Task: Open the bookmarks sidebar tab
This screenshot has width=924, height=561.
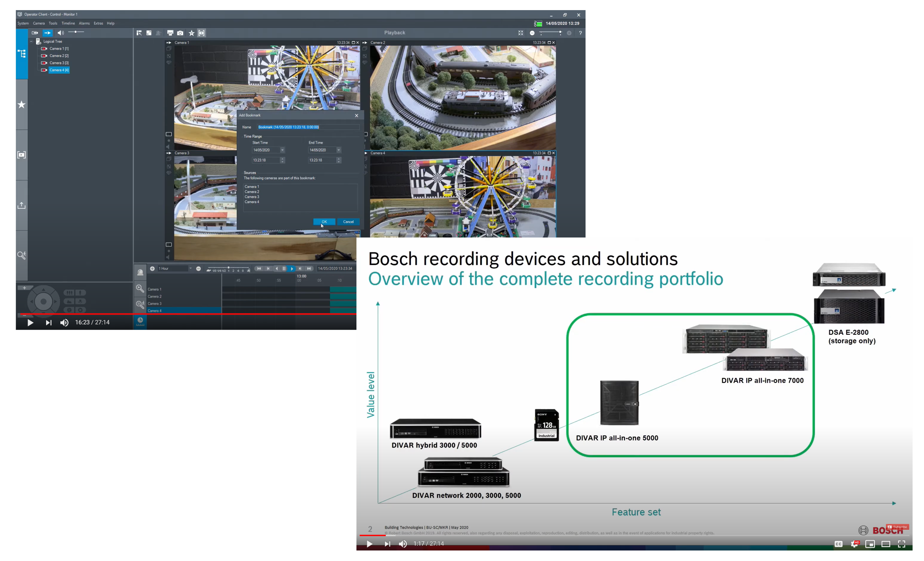Action: [x=22, y=155]
